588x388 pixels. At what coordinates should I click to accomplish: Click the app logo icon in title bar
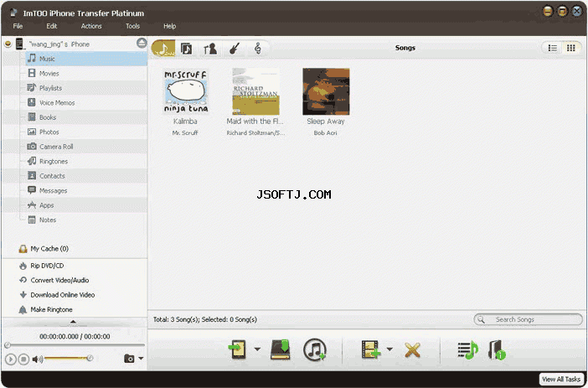tap(13, 13)
